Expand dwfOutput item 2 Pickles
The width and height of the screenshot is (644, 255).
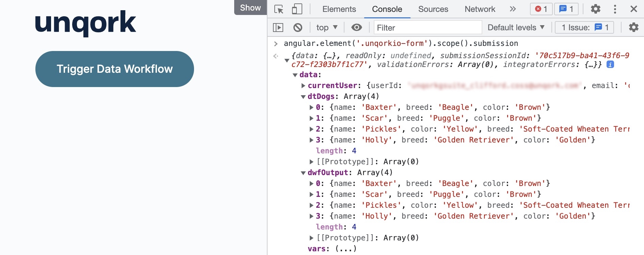pyautogui.click(x=311, y=205)
